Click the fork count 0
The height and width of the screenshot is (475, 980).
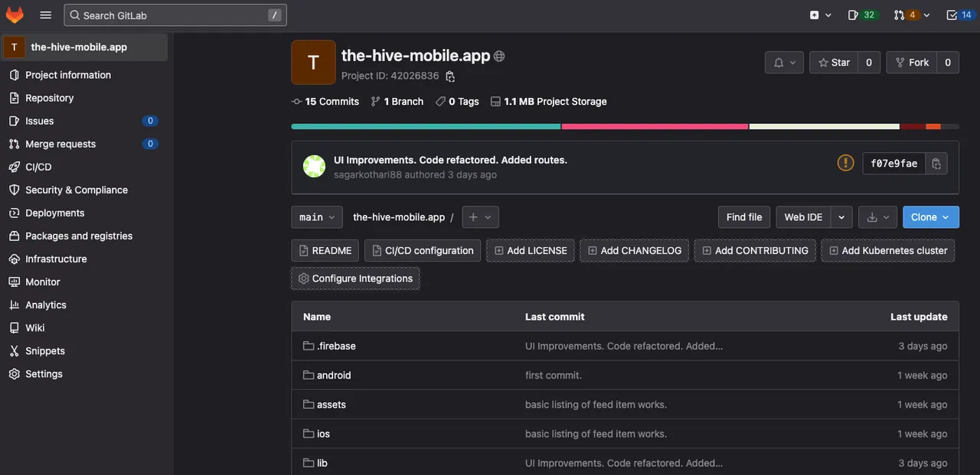click(x=948, y=63)
